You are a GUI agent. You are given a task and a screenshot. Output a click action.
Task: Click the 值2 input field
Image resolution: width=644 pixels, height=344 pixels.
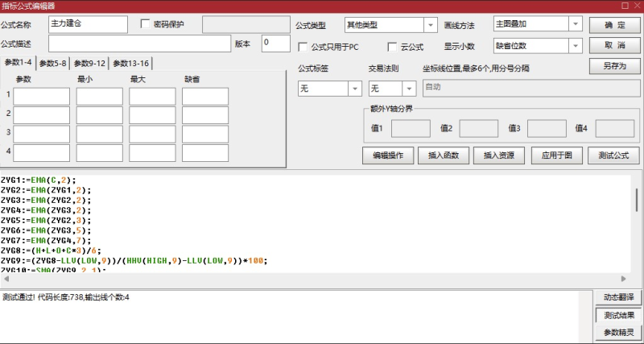[479, 129]
